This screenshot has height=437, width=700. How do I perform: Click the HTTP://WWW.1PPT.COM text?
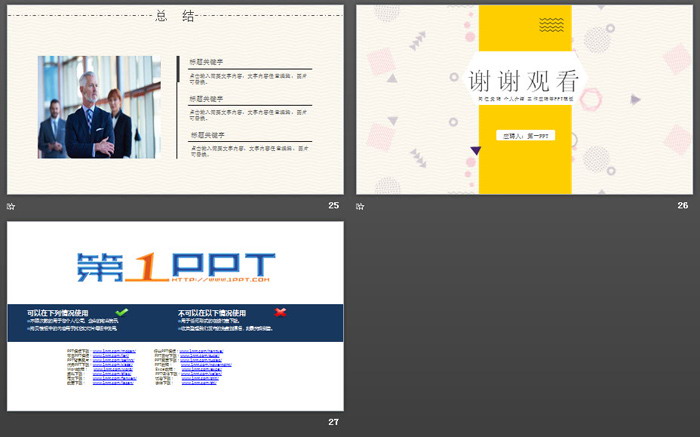coord(221,280)
